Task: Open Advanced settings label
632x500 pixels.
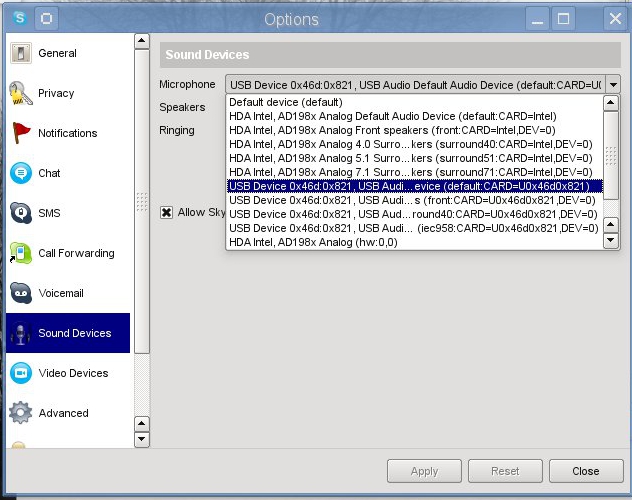Action: tap(63, 413)
